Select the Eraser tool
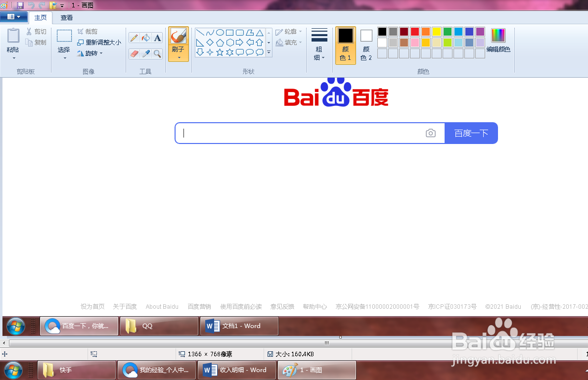Viewport: 588px width, 380px height. [x=134, y=53]
